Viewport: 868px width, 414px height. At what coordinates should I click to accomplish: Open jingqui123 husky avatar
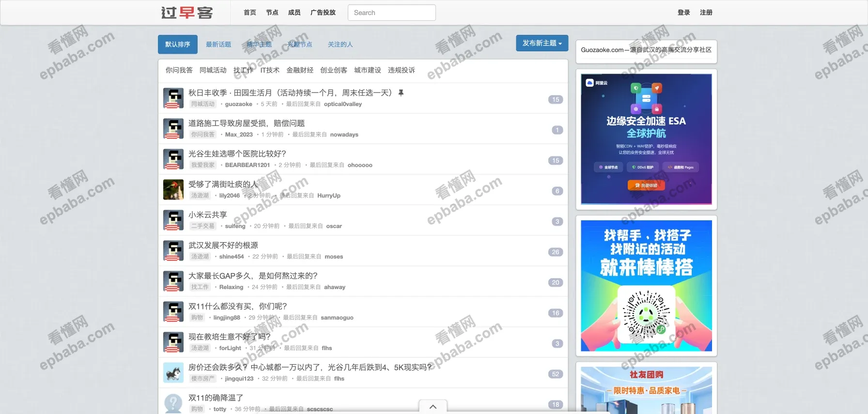tap(173, 372)
